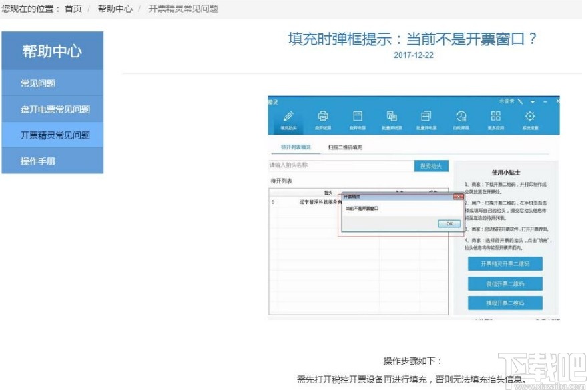The image size is (588, 390).
Task: Select 开票精灵常见问题 in the sidebar
Action: click(x=53, y=135)
